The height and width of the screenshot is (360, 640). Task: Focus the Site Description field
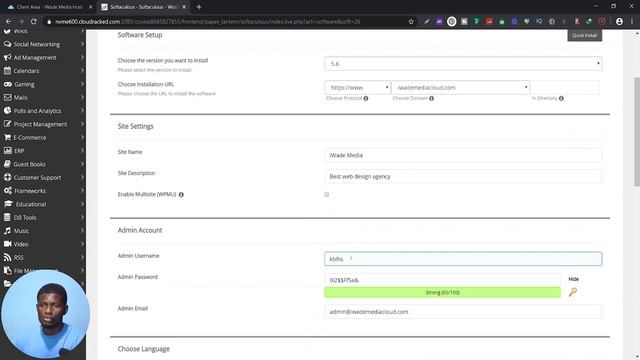[463, 176]
